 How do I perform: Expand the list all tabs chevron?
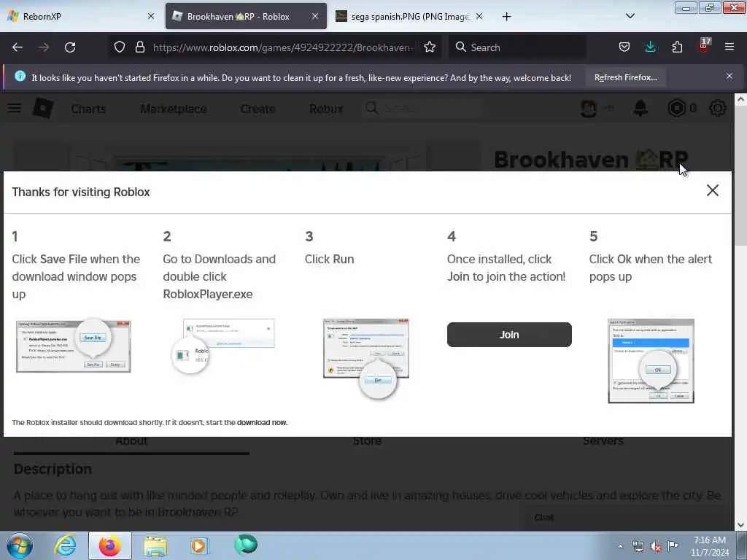click(x=630, y=16)
